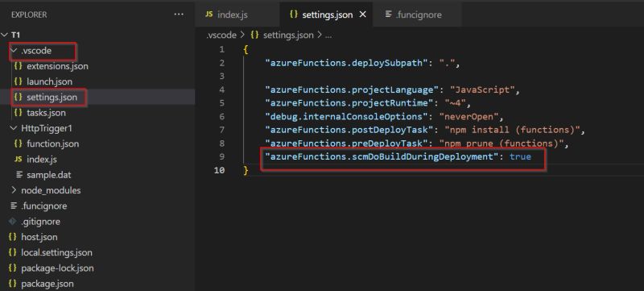Viewport: 644px width, 291px height.
Task: Click the JSON braces icon beside host.json
Action: click(x=13, y=237)
